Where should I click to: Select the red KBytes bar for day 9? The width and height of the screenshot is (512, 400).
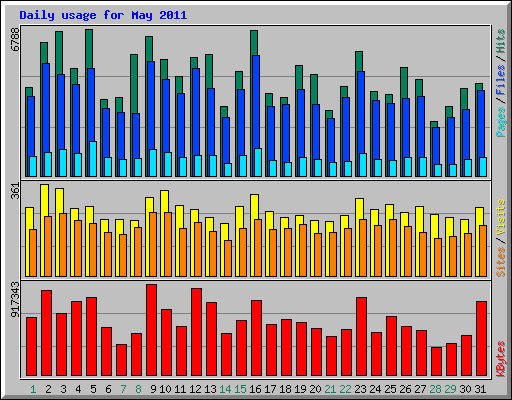[152, 330]
